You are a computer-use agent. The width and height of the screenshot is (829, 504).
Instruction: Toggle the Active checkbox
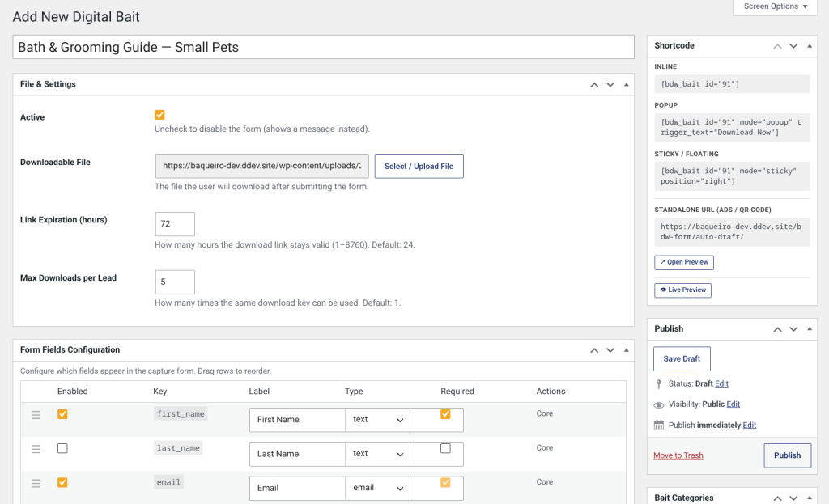(159, 115)
